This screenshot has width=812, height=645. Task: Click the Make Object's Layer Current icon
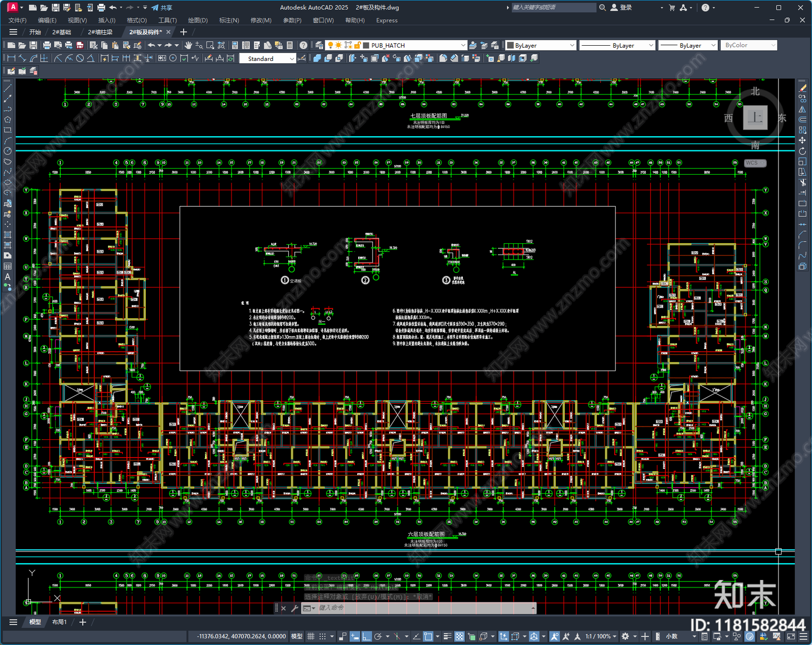tap(473, 45)
